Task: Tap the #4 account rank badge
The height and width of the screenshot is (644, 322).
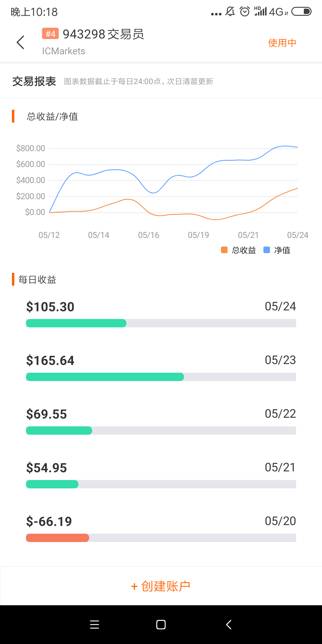Action: coord(50,34)
